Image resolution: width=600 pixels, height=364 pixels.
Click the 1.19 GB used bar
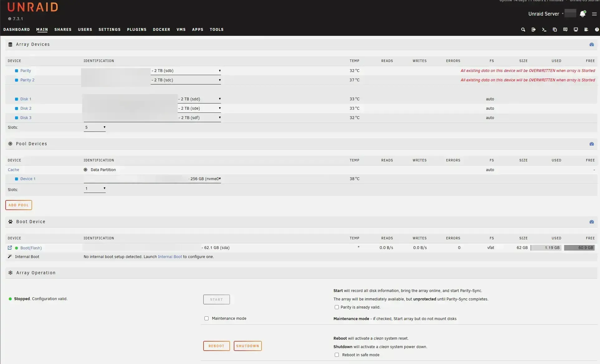[546, 248]
